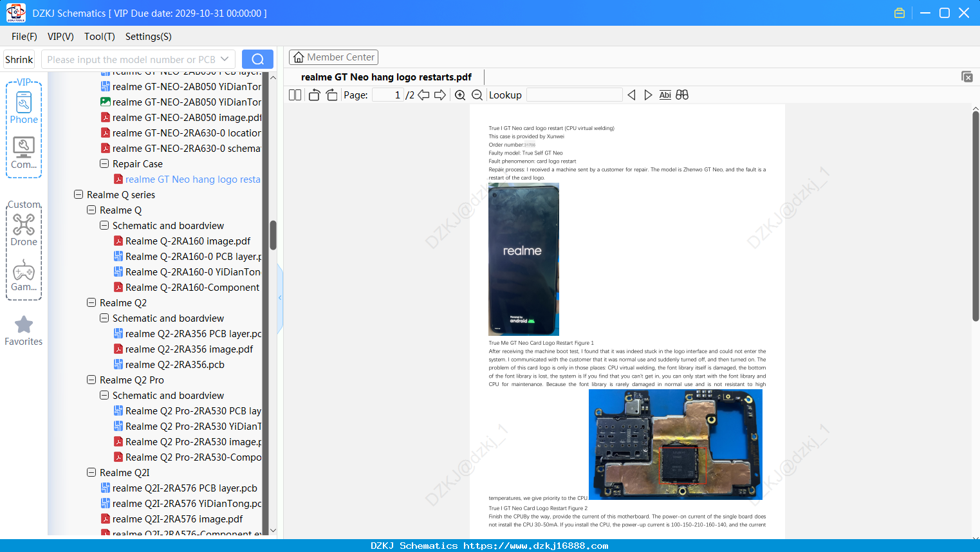Collapse Repair Case node
The image size is (980, 552).
point(104,164)
